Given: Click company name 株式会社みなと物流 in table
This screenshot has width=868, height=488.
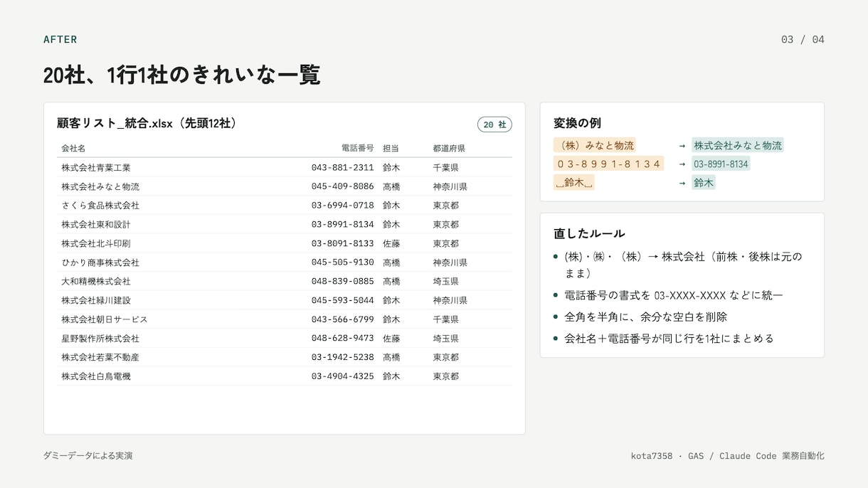Looking at the screenshot, I should point(100,186).
